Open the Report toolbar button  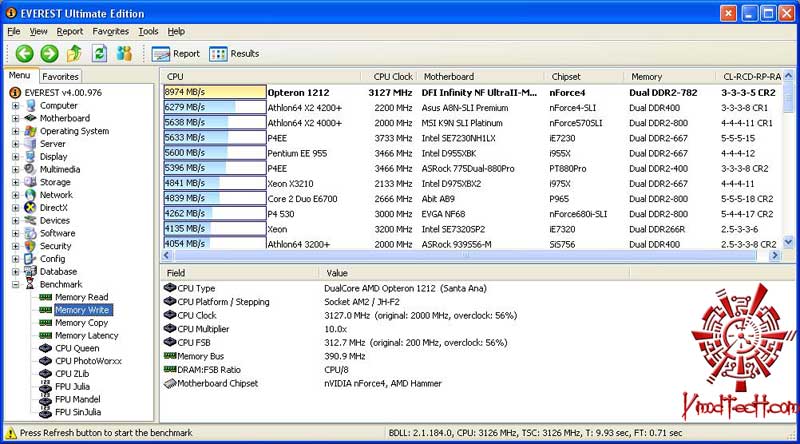176,54
